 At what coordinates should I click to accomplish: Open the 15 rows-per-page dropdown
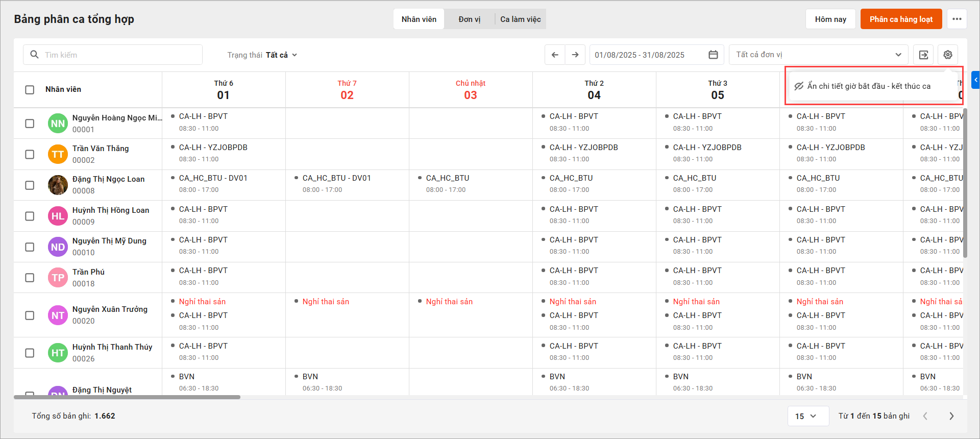point(805,416)
